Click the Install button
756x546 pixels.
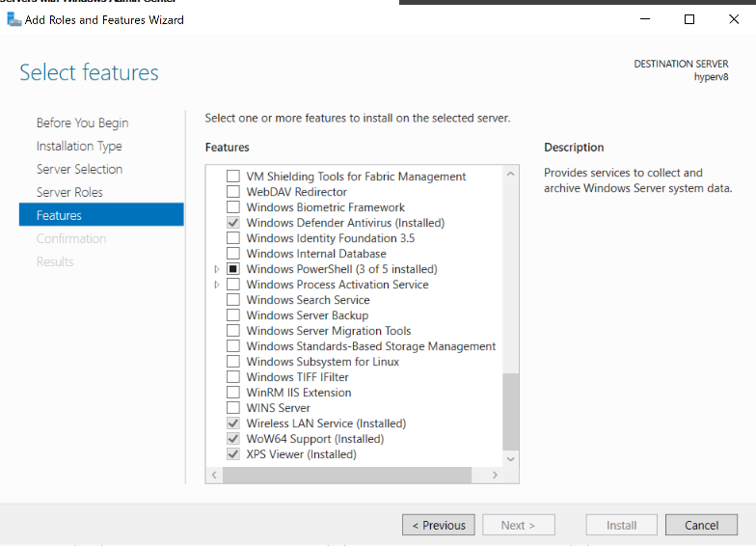[621, 525]
